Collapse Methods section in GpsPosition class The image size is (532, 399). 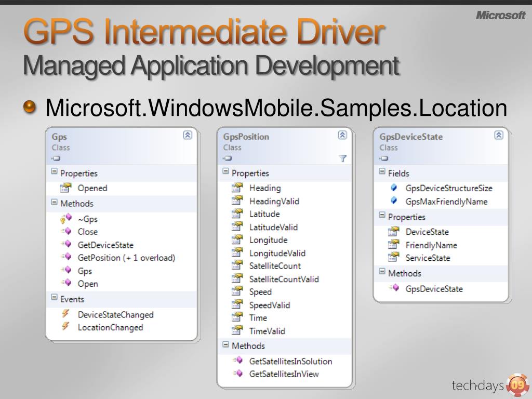(225, 344)
